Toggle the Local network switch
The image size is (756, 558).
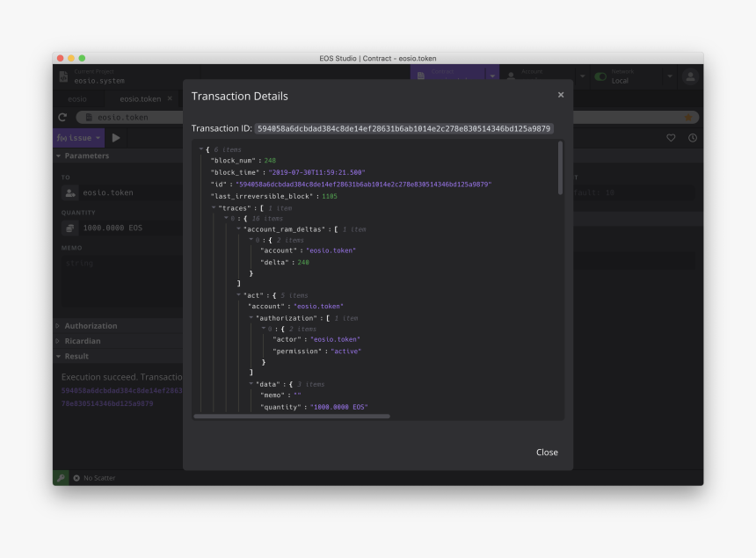click(601, 76)
